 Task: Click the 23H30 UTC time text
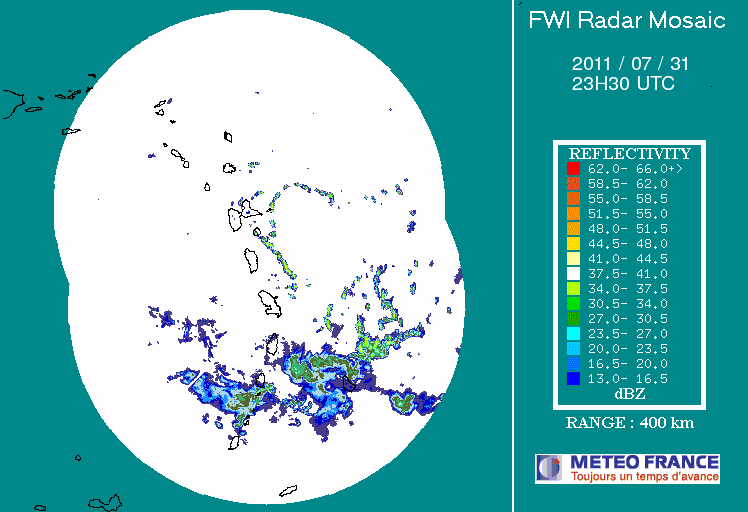(623, 84)
